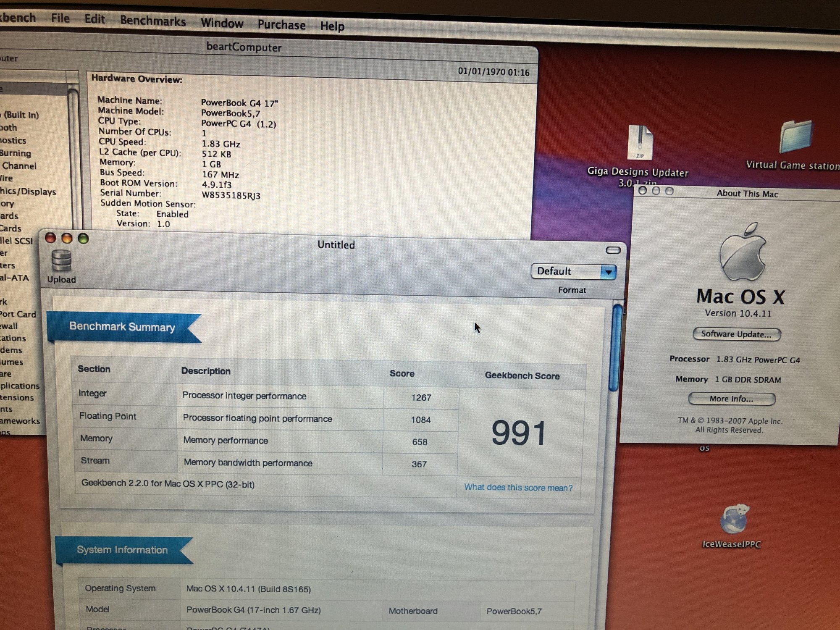840x630 pixels.
Task: Close the About This Mac window
Action: pos(642,191)
